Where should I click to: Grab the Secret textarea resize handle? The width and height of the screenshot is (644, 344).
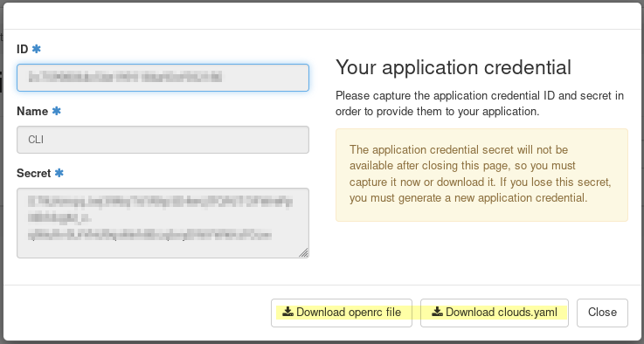303,253
